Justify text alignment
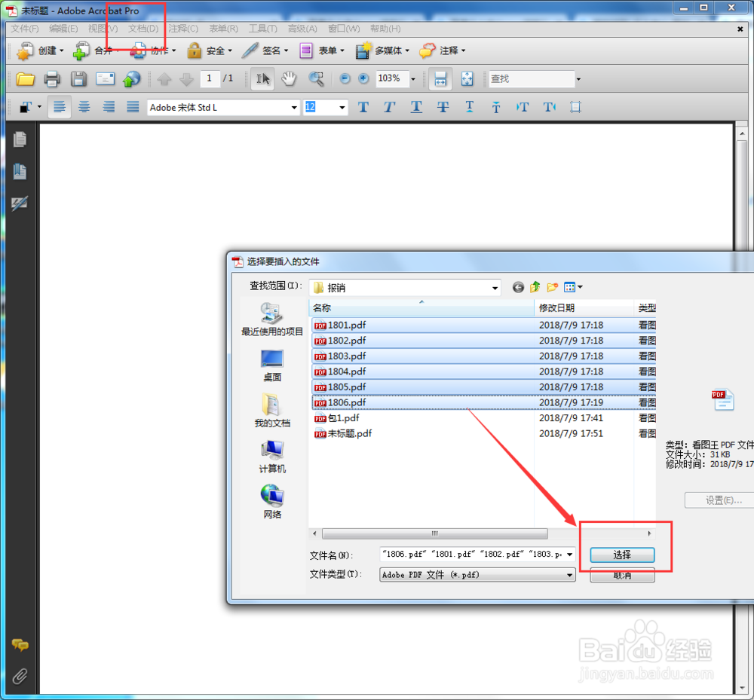Image resolution: width=754 pixels, height=700 pixels. pyautogui.click(x=133, y=107)
